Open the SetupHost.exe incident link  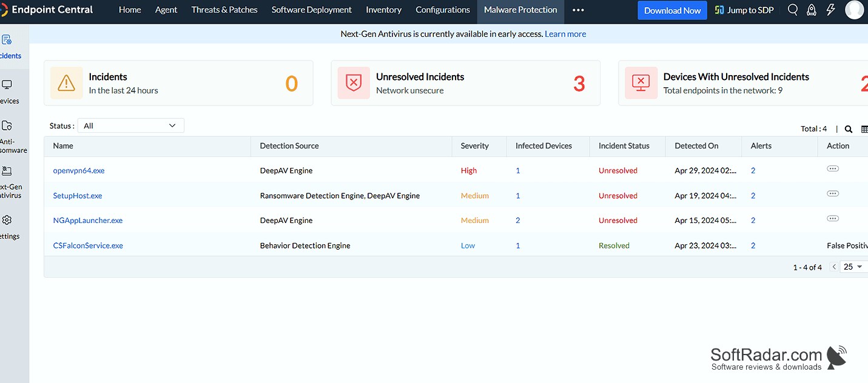(x=78, y=196)
